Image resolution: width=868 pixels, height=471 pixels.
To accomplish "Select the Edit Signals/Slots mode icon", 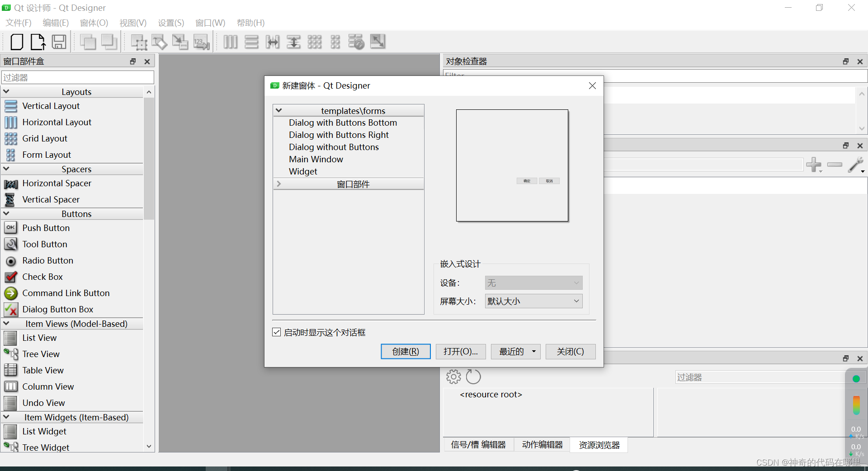I will (159, 42).
